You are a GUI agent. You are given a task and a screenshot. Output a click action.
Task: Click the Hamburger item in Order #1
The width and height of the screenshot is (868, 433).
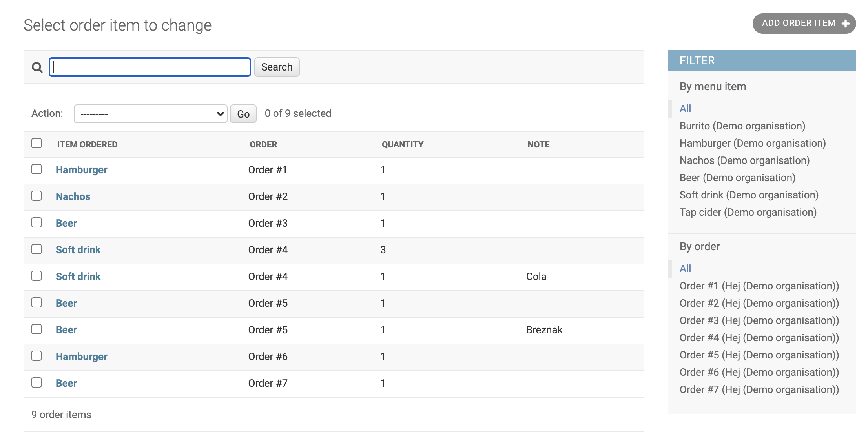coord(82,169)
